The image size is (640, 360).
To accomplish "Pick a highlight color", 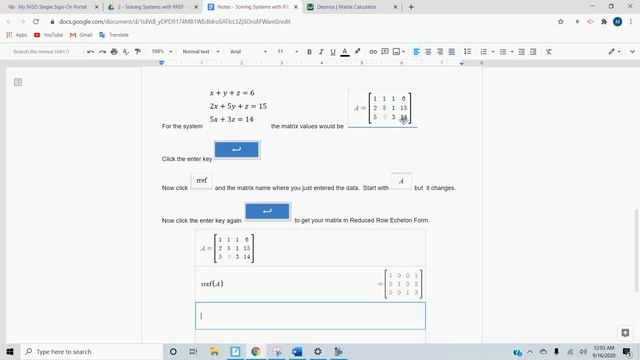I will [357, 51].
